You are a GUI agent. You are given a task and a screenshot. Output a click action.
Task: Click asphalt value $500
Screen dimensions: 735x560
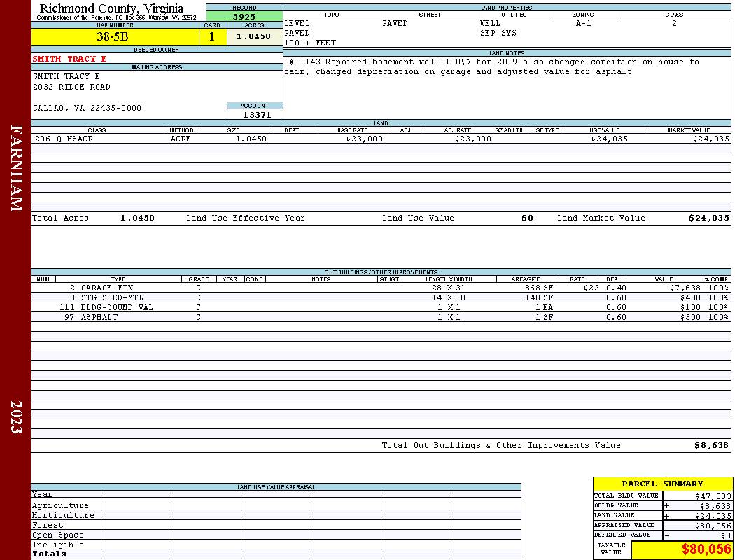pos(690,317)
